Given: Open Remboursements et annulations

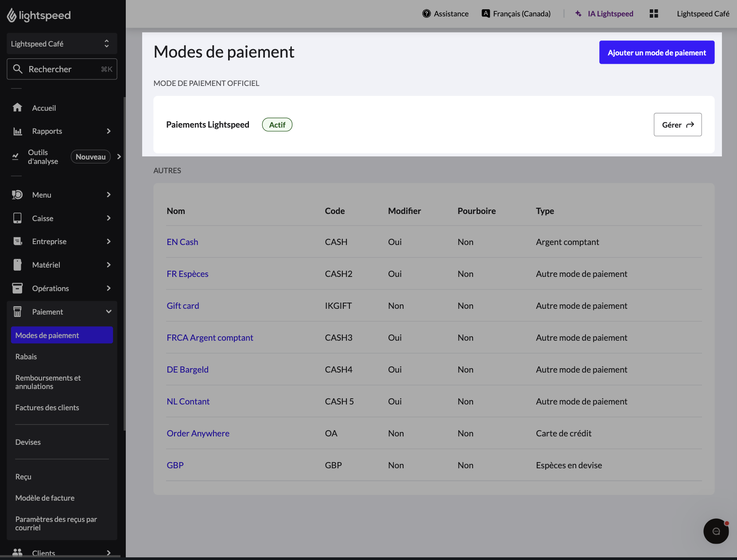Looking at the screenshot, I should tap(48, 382).
